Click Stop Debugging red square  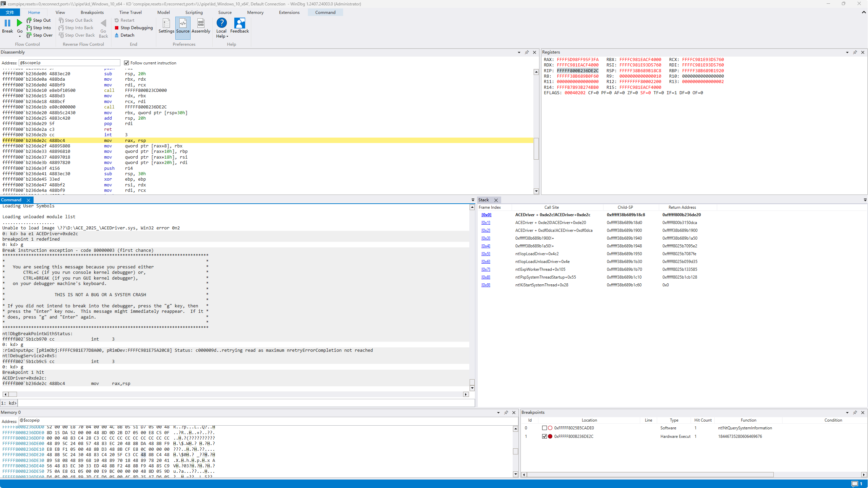[x=117, y=28]
